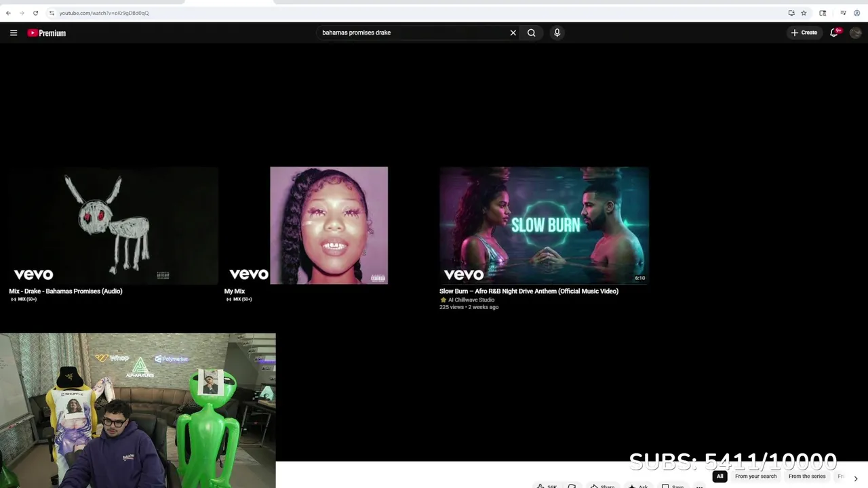Open the YouTube hamburger guide menu
This screenshot has width=868, height=488.
[x=14, y=33]
